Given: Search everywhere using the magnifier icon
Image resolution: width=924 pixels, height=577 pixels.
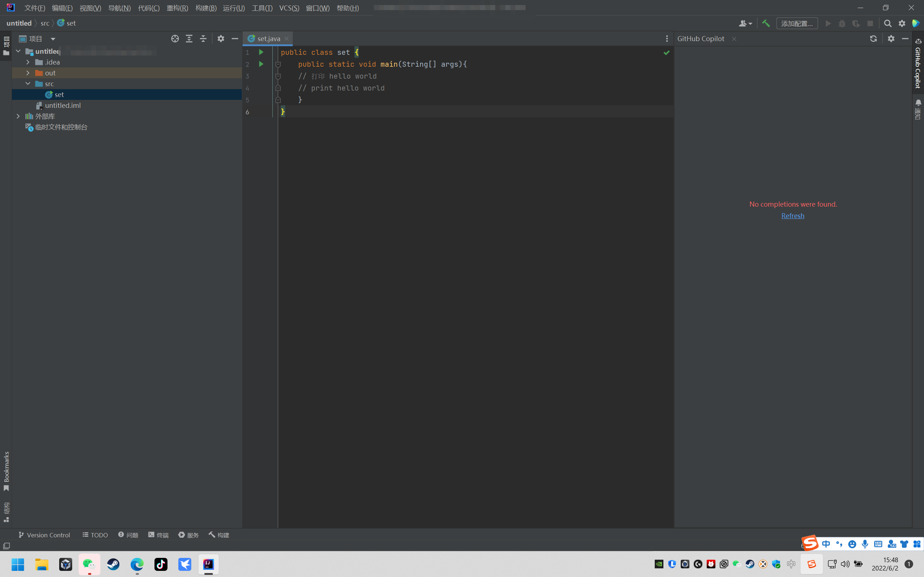Looking at the screenshot, I should (x=888, y=23).
